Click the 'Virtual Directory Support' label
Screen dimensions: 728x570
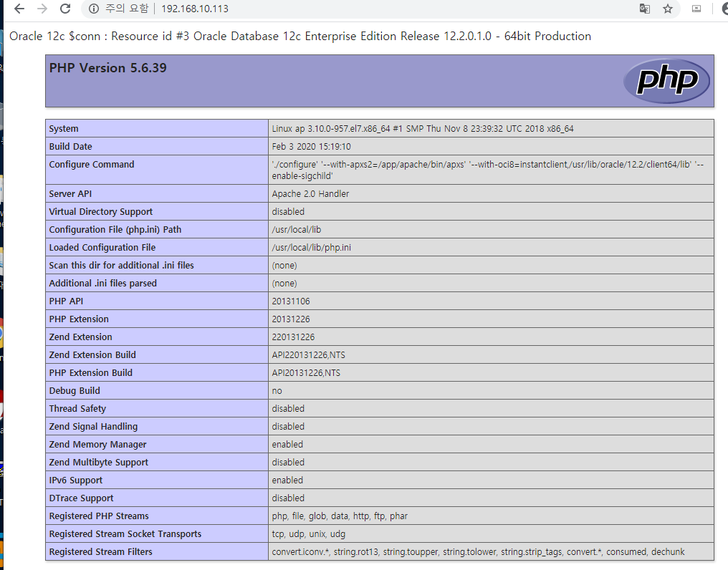pos(101,212)
